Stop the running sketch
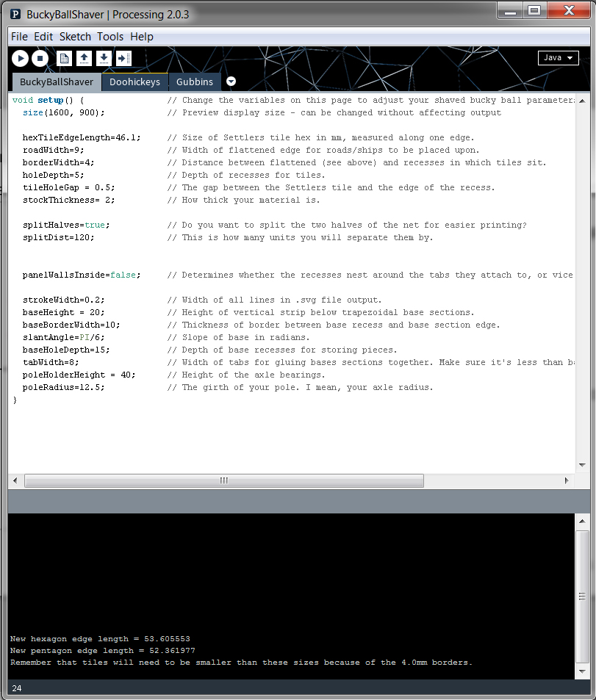 coord(40,59)
